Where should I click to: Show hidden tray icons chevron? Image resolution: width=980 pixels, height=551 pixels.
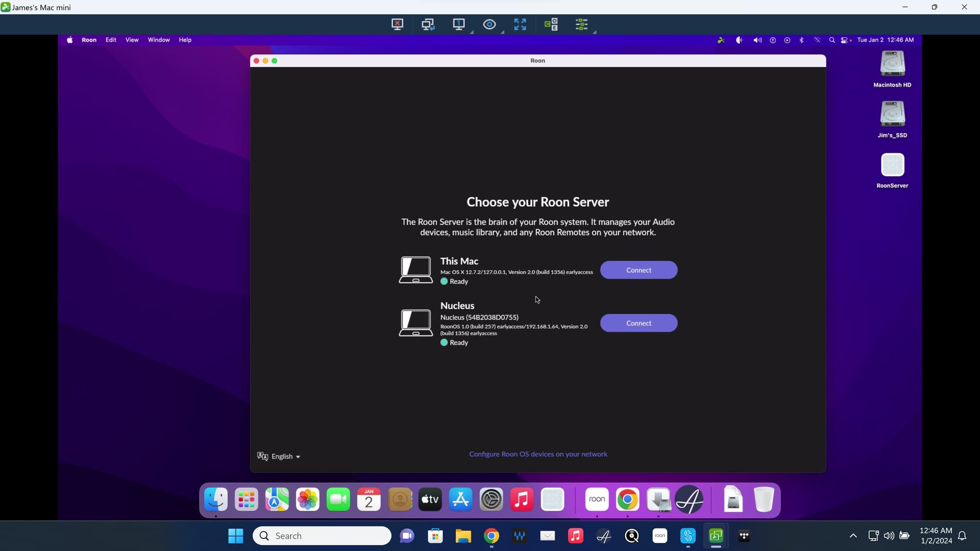(853, 536)
